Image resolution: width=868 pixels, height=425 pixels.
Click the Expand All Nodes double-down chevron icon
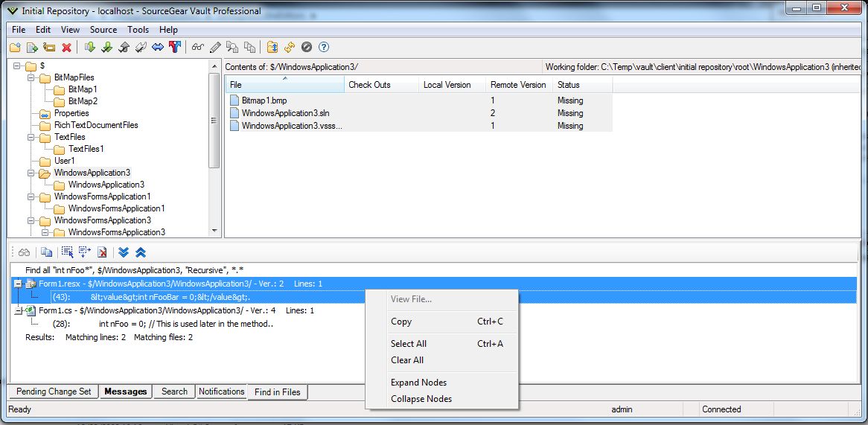pos(124,252)
